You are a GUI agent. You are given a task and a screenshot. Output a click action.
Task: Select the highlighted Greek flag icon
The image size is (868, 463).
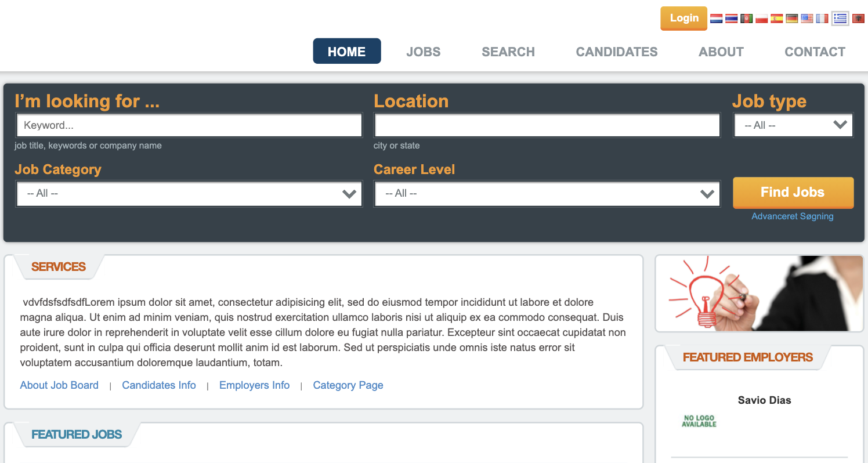[840, 19]
